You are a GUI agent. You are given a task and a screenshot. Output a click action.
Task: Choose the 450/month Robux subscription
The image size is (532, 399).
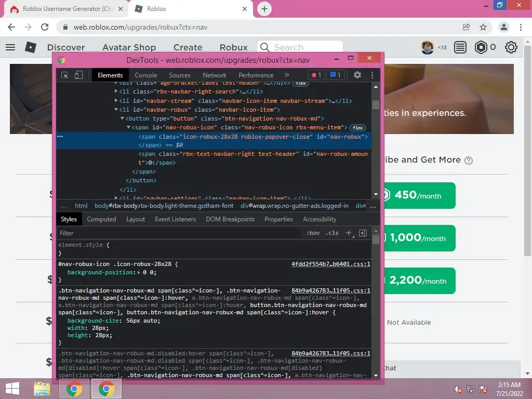[420, 195]
